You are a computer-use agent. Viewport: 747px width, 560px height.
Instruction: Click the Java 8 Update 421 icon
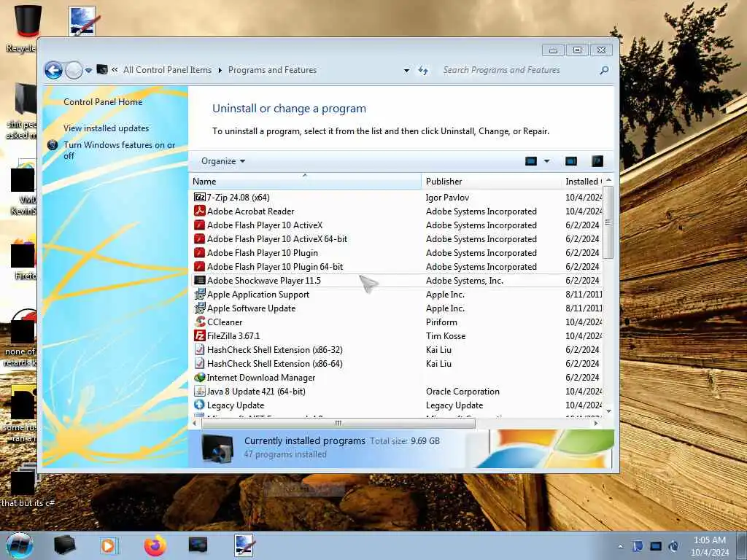(200, 391)
